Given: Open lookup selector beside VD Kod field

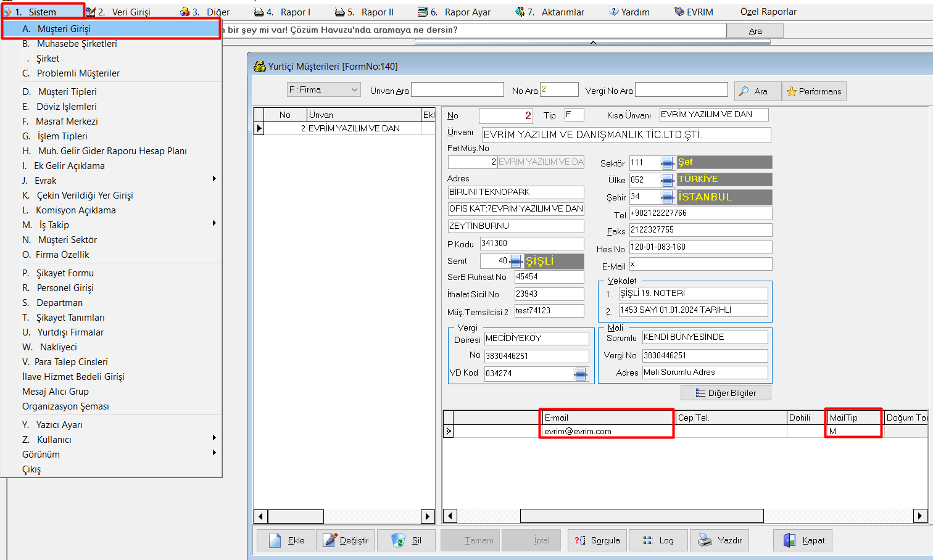Looking at the screenshot, I should click(x=580, y=374).
